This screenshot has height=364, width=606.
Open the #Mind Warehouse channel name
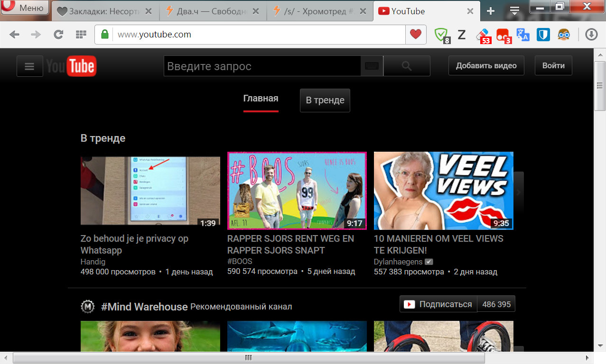[x=144, y=307]
